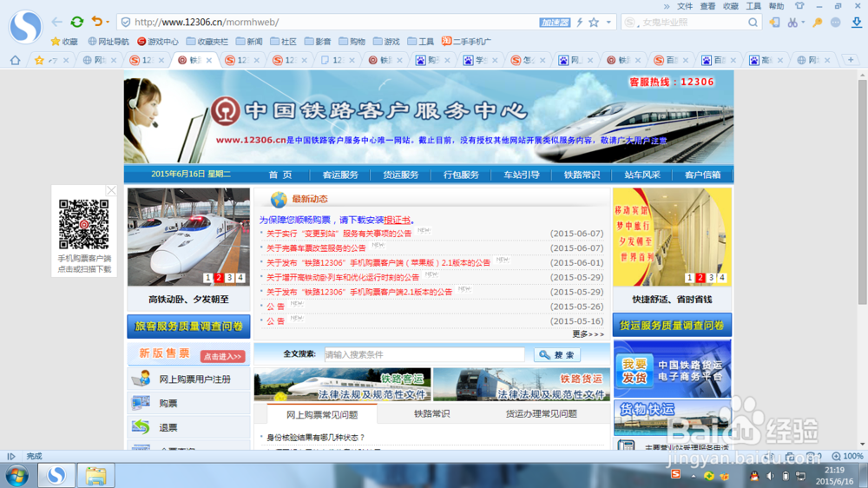The image size is (868, 488).
Task: Click the key password-manager icon
Action: coord(817,23)
